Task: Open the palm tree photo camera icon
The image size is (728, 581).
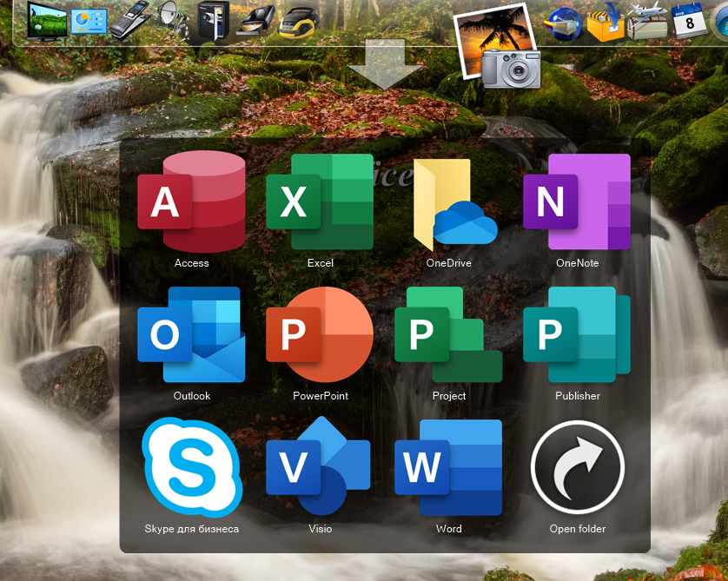Action: pos(498,46)
